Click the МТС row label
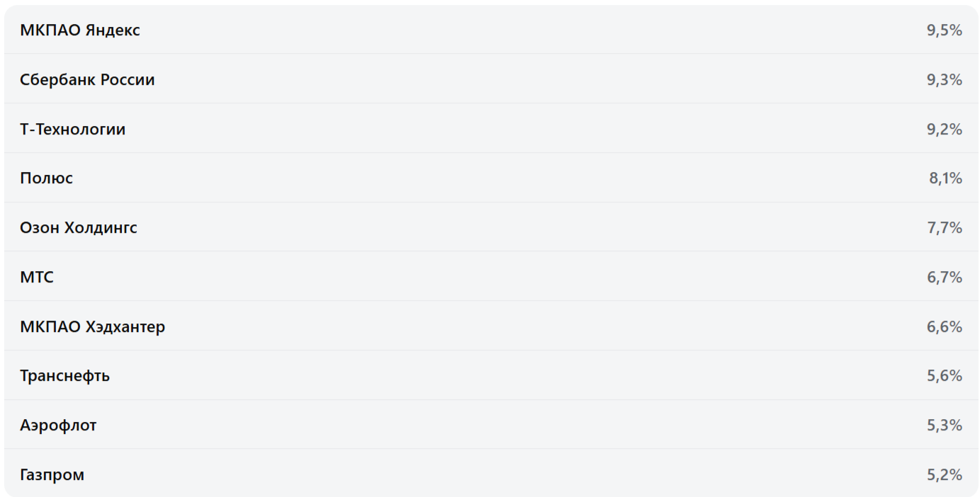Image resolution: width=980 pixels, height=497 pixels. point(37,278)
